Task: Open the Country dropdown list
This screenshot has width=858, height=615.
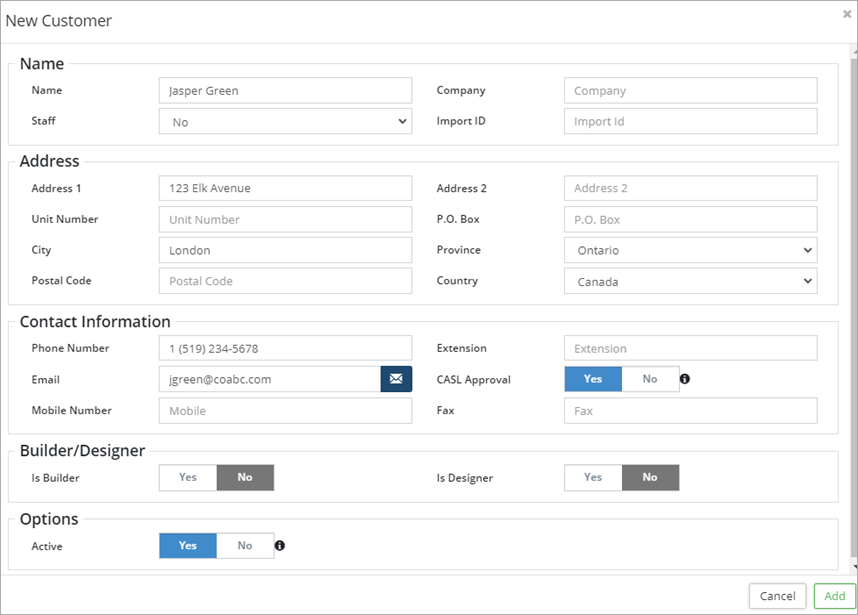Action: [690, 281]
